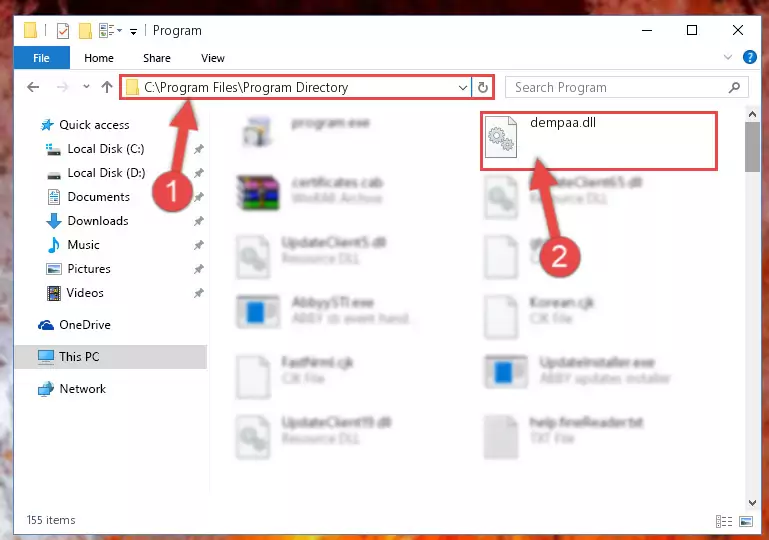Click the Search Program field

point(627,87)
